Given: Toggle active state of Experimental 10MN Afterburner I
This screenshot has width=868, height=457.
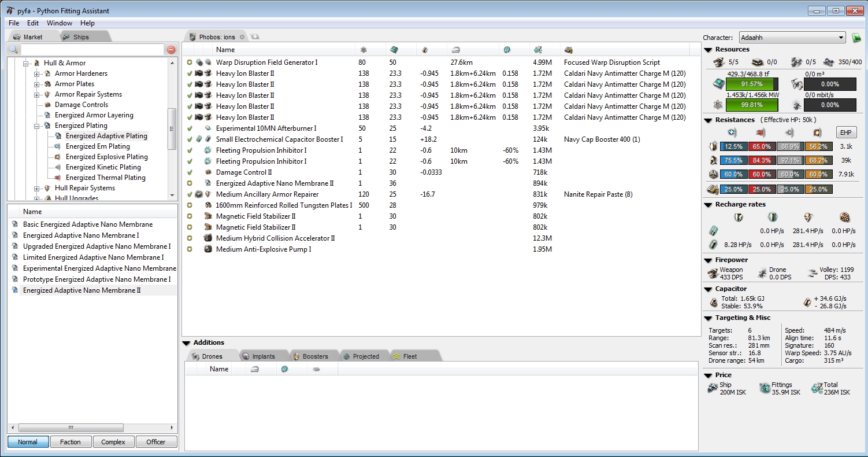Looking at the screenshot, I should click(190, 128).
